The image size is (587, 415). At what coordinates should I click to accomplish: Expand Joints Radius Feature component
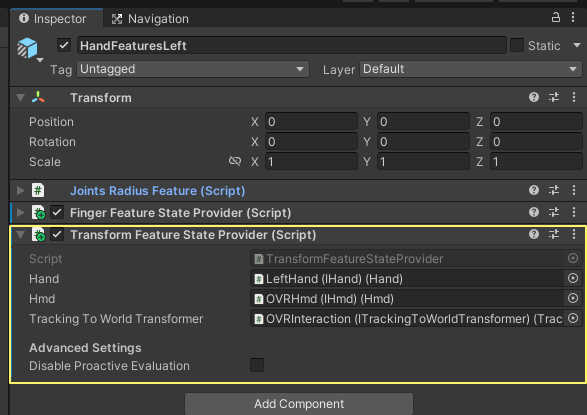[21, 190]
